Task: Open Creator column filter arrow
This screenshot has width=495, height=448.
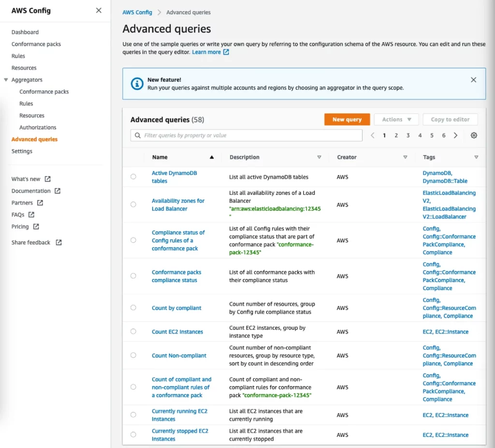Action: pos(405,157)
